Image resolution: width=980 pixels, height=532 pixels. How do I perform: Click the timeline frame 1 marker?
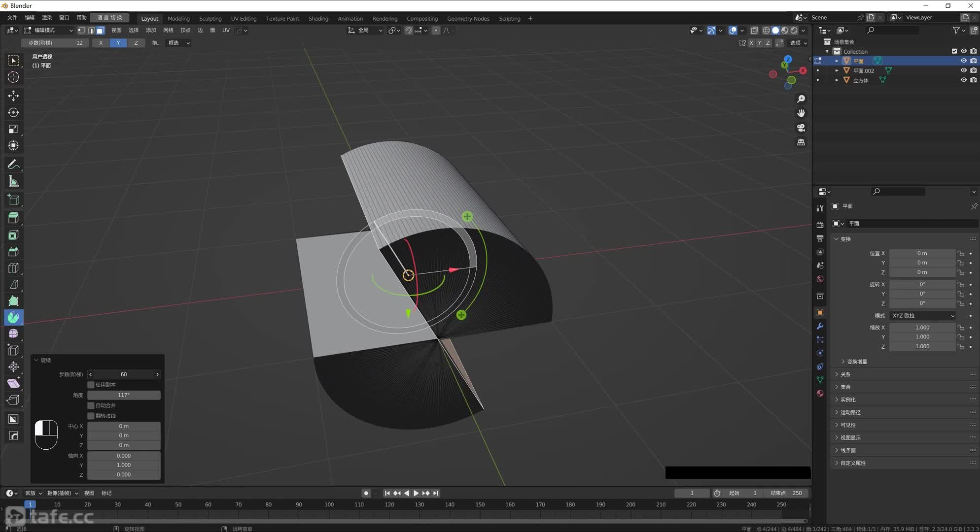(x=30, y=504)
